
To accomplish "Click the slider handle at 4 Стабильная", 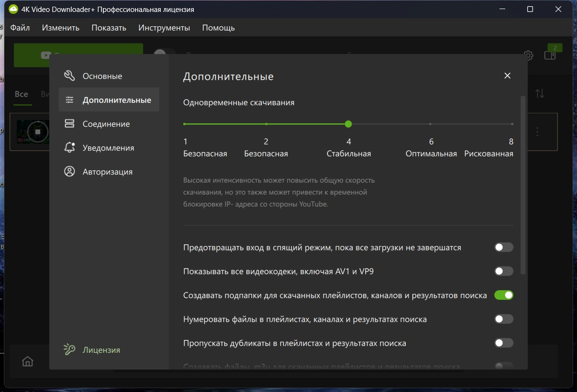I will pos(348,124).
